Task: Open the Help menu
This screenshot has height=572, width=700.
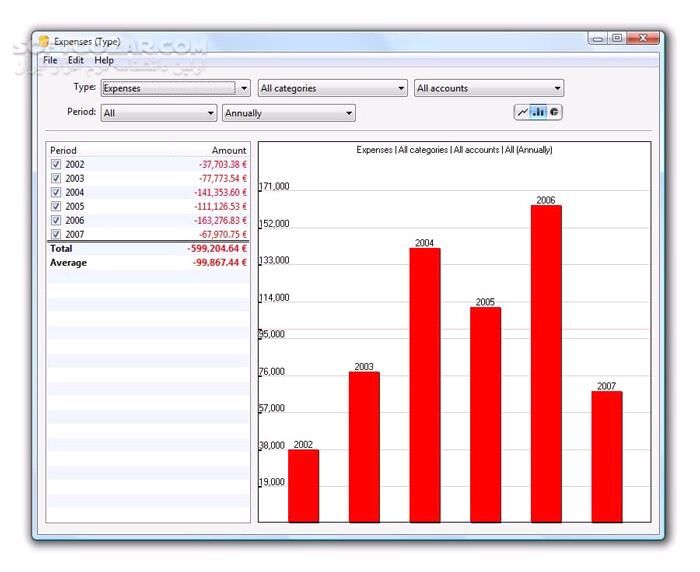Action: point(104,60)
